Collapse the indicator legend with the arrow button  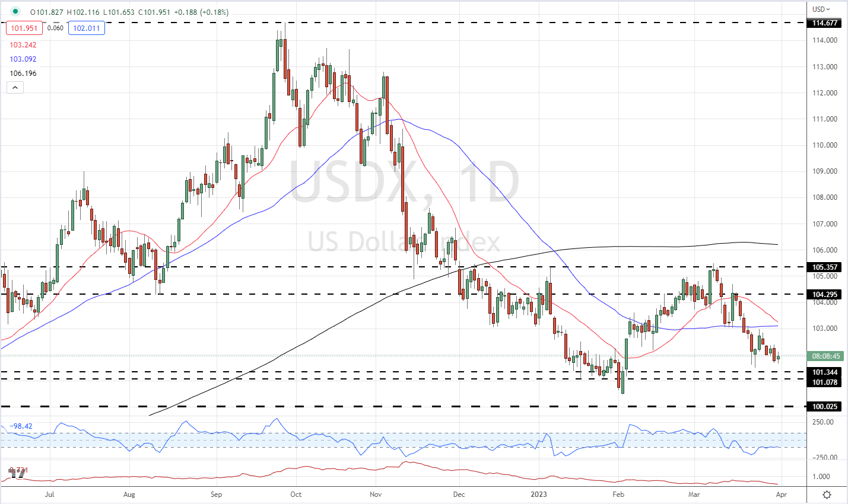pyautogui.click(x=15, y=88)
